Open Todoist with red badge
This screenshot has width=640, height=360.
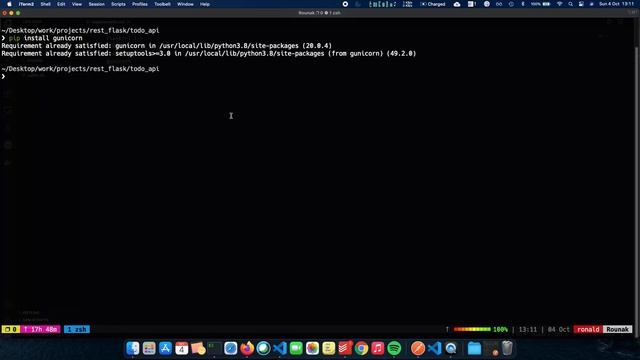(345, 348)
